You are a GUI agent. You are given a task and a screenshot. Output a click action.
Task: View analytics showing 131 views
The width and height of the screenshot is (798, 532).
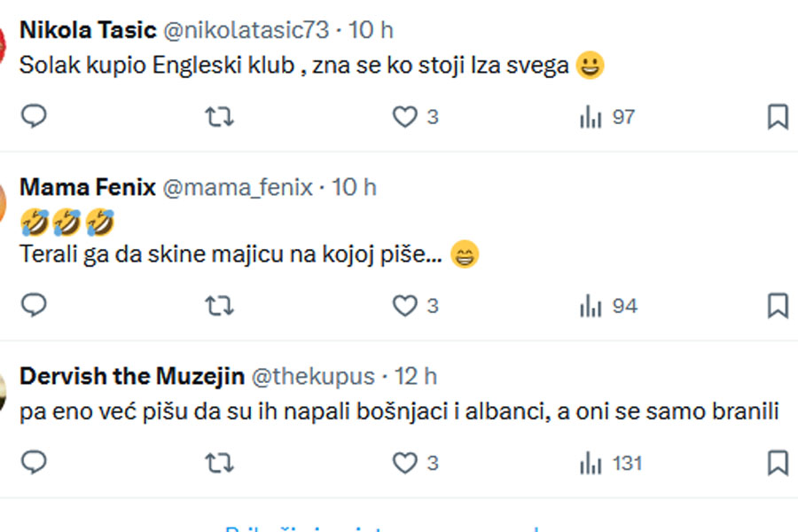tap(591, 463)
